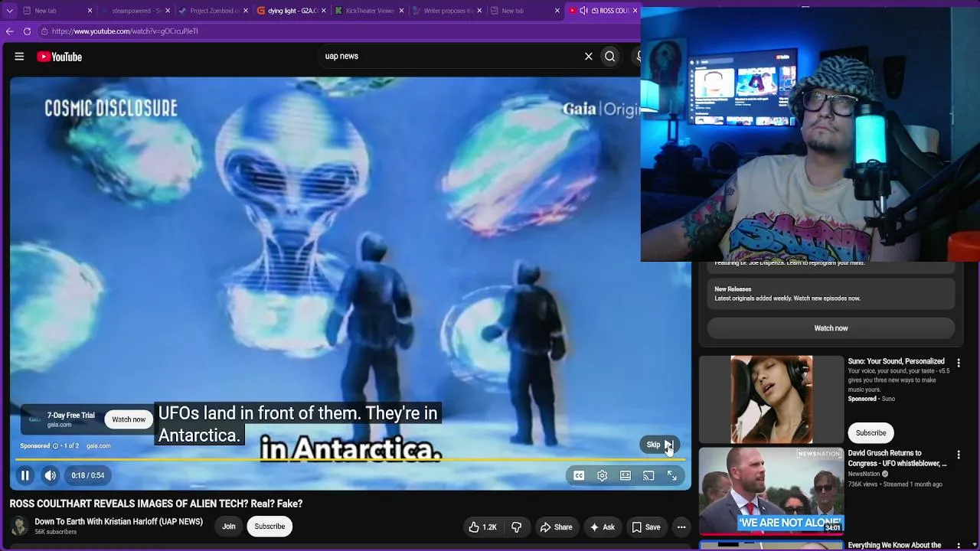Subscribe to Suno from the sidebar ad
This screenshot has height=551, width=980.
point(871,433)
